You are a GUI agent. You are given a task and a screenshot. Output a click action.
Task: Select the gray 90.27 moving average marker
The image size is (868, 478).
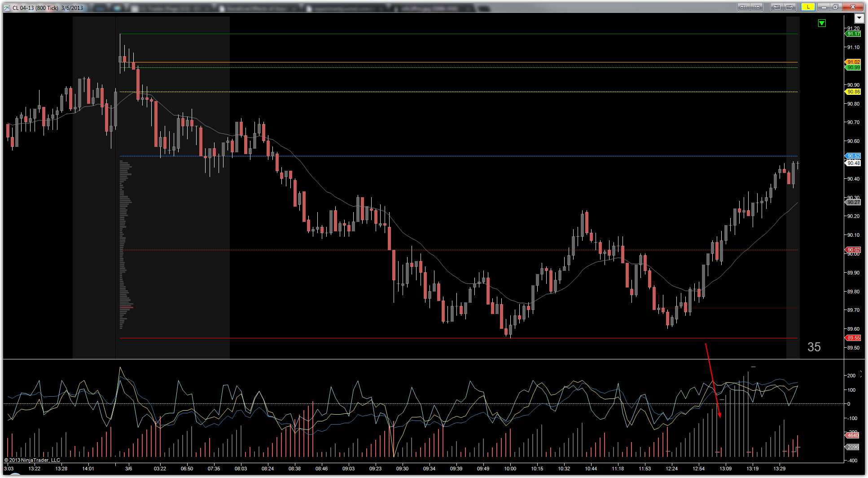pyautogui.click(x=854, y=202)
